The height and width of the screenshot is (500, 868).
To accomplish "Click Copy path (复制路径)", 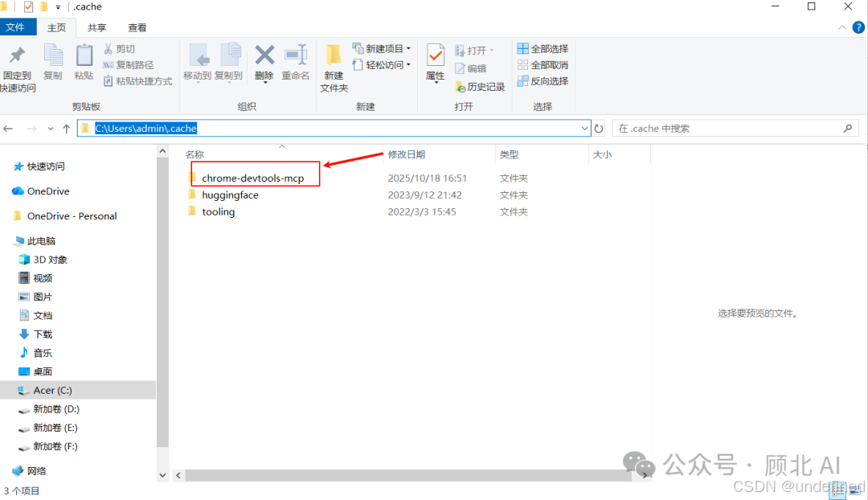I will click(129, 65).
